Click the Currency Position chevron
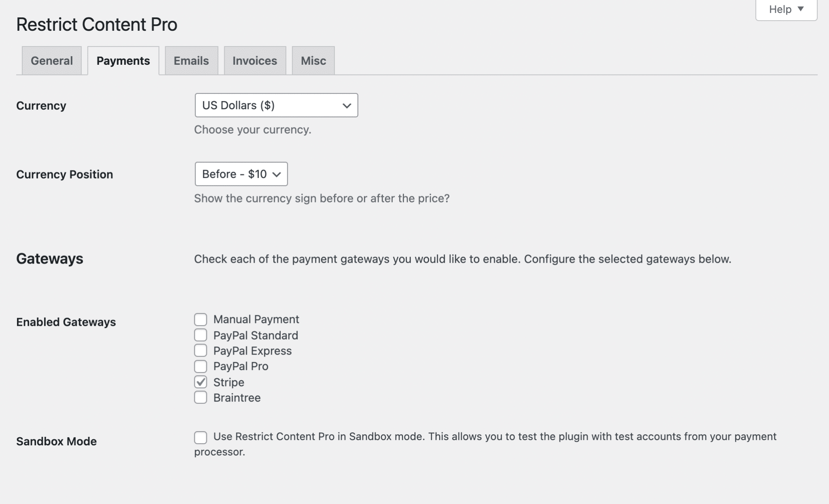This screenshot has width=829, height=504. (277, 174)
